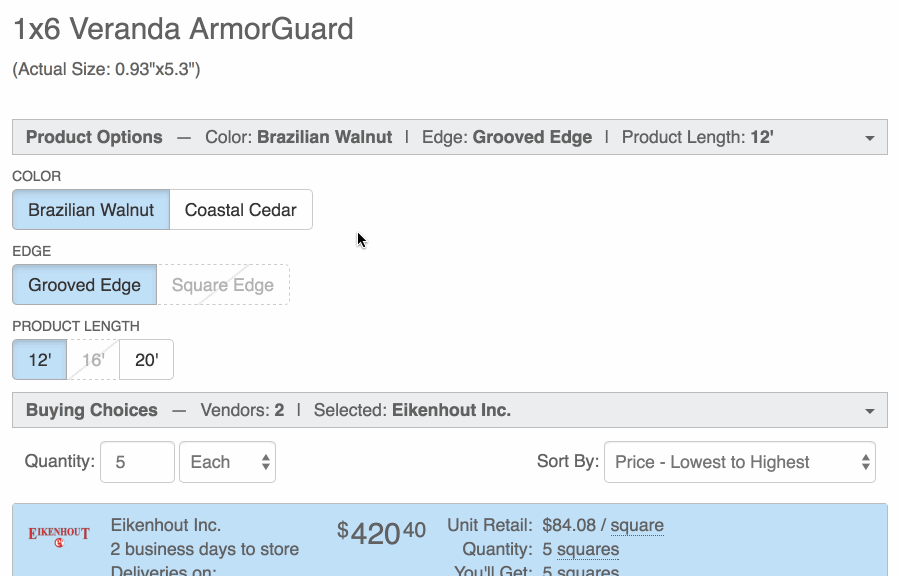Screen dimensions: 898x576
Task: Switch product length to 20'
Action: (146, 360)
